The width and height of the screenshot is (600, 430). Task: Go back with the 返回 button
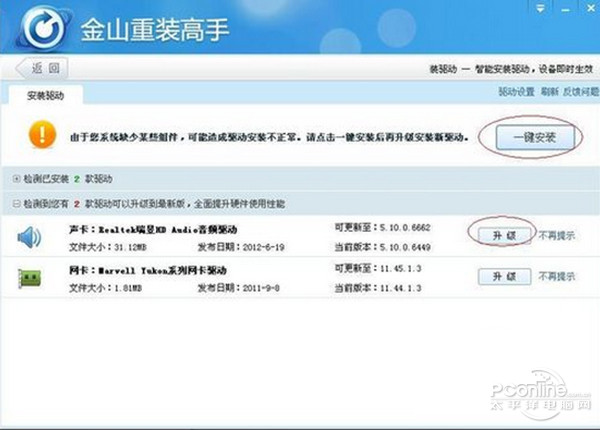(x=42, y=68)
